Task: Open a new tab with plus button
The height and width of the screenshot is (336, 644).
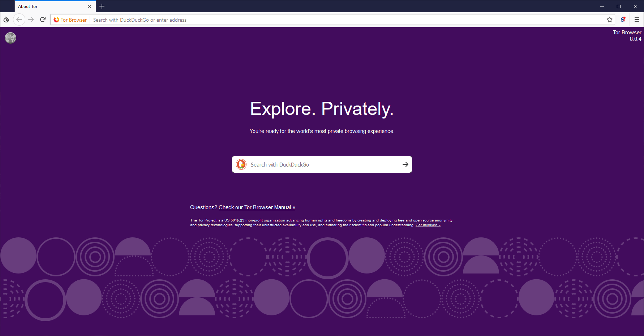Action: click(x=102, y=6)
